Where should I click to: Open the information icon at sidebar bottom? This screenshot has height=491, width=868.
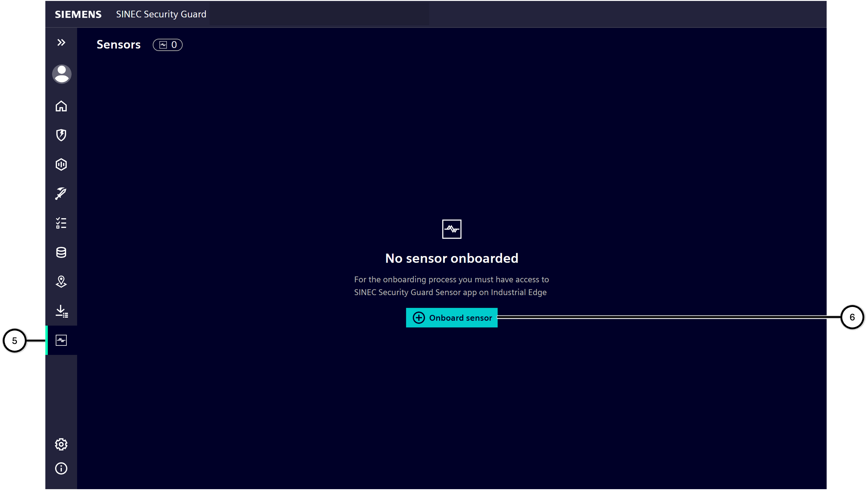(61, 468)
